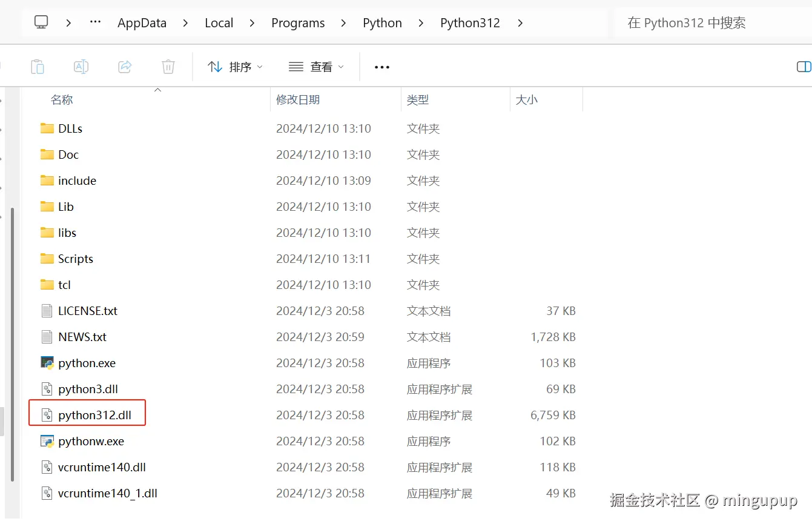Expand chevron between Python and Python312
Viewport: 812px width, 524px height.
pyautogui.click(x=421, y=23)
